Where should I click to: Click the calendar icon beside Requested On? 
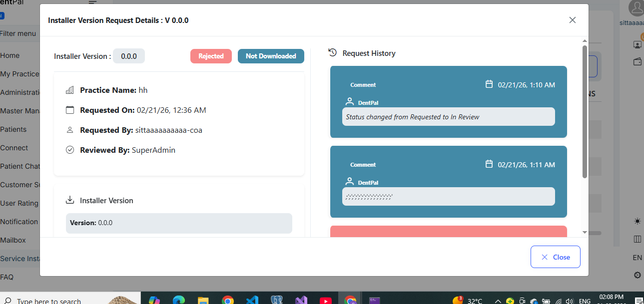(70, 110)
